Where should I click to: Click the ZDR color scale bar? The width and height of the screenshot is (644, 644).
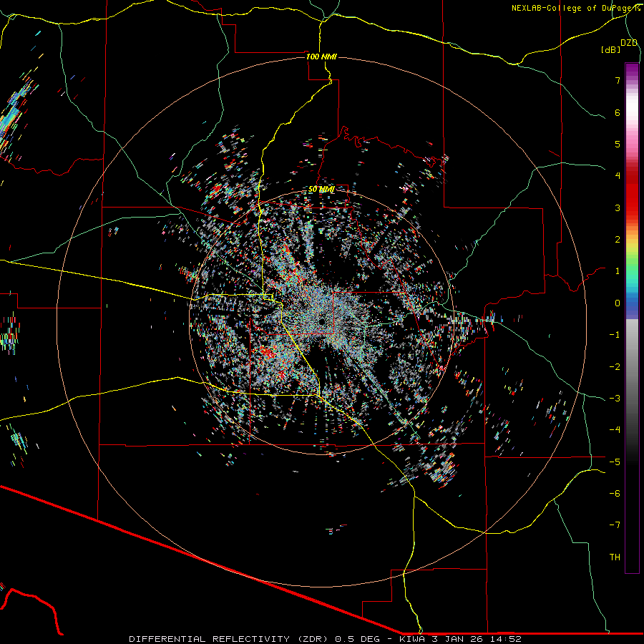[x=632, y=318]
